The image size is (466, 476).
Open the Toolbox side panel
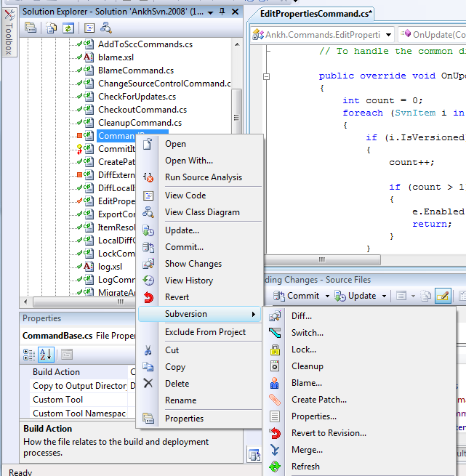click(x=8, y=34)
